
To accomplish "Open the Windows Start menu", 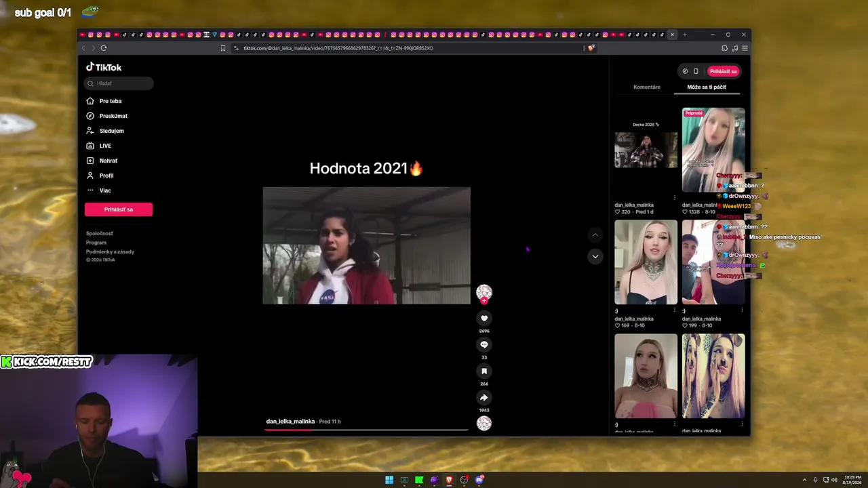I will point(389,480).
